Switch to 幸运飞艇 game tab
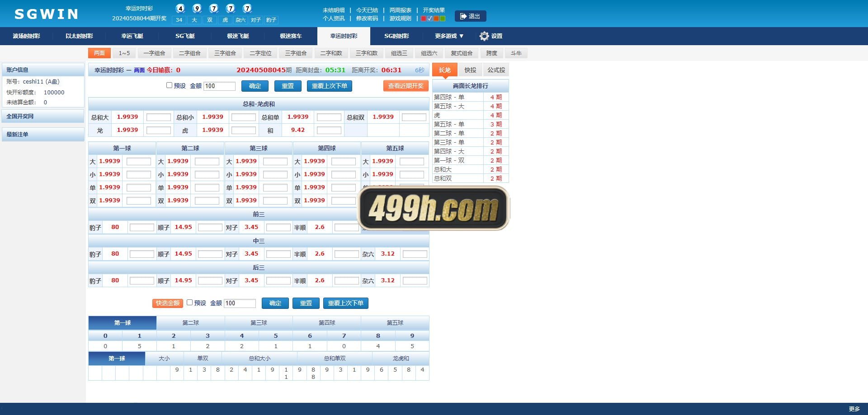The height and width of the screenshot is (415, 868). pyautogui.click(x=132, y=36)
